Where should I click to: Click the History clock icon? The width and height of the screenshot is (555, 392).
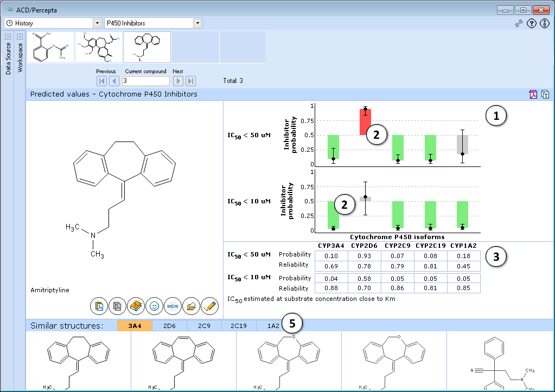coord(10,23)
